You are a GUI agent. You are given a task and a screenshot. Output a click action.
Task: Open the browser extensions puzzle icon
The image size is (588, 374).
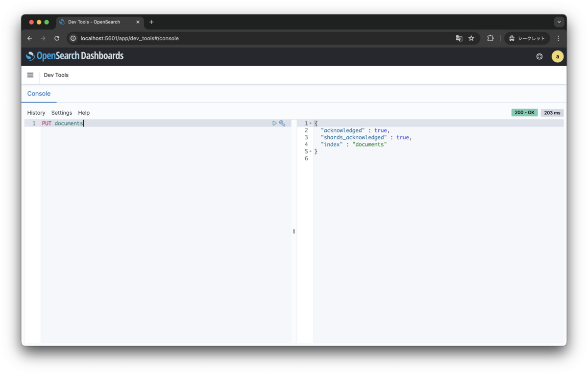[x=490, y=38]
